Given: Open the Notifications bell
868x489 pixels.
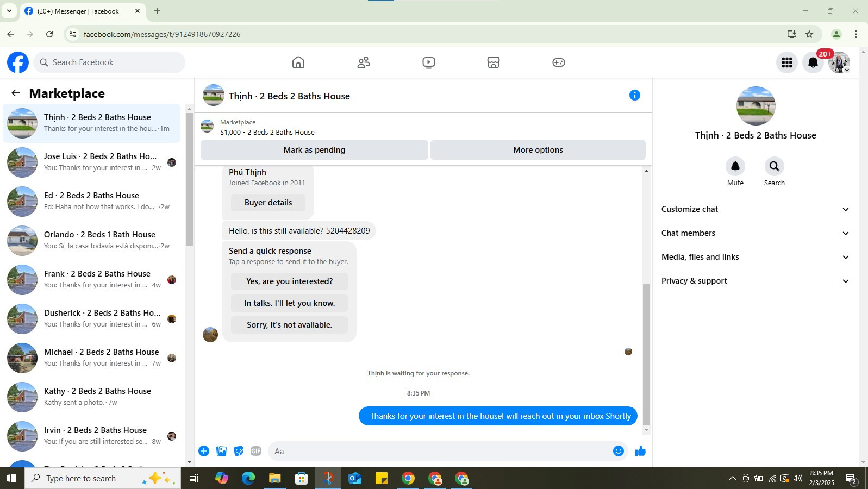Looking at the screenshot, I should tap(813, 62).
